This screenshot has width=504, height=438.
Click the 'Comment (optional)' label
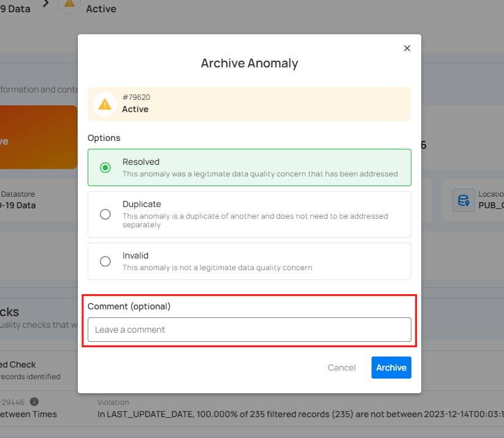pos(129,306)
